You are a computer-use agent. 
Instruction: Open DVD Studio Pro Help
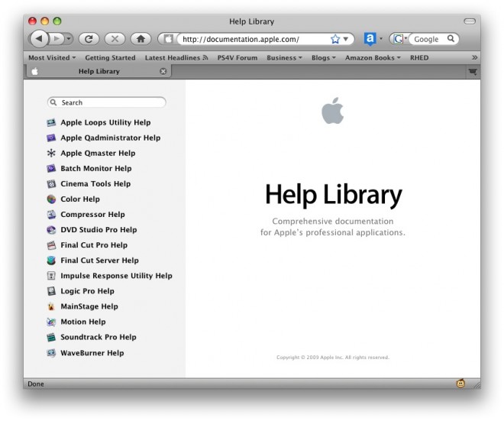click(x=99, y=230)
